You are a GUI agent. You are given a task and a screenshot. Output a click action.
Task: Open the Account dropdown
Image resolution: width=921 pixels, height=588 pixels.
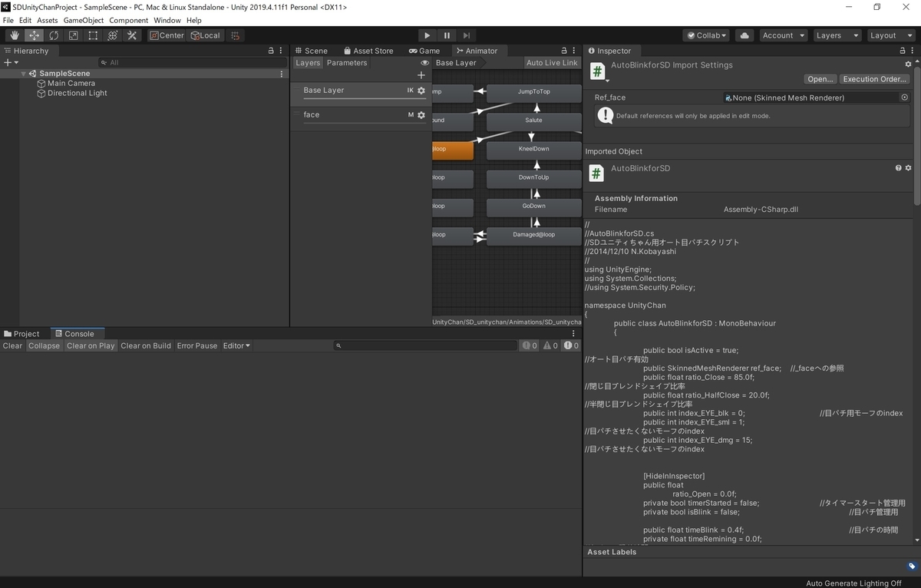pyautogui.click(x=784, y=35)
